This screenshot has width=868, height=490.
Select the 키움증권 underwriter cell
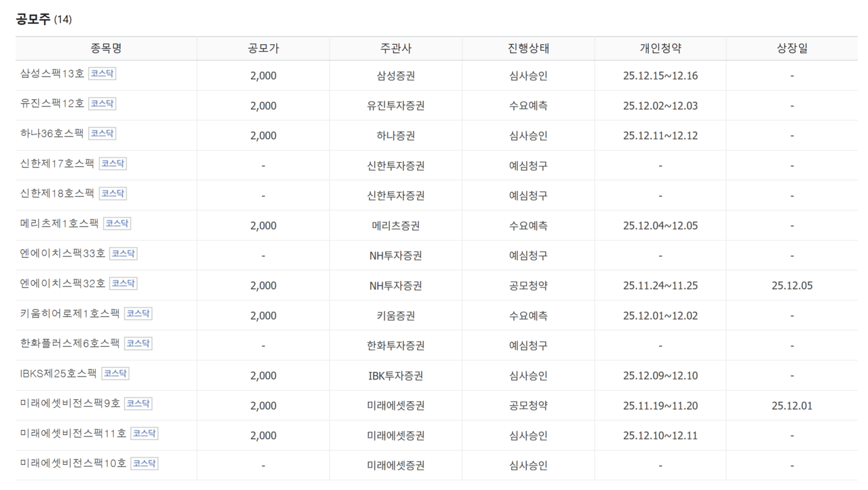396,316
